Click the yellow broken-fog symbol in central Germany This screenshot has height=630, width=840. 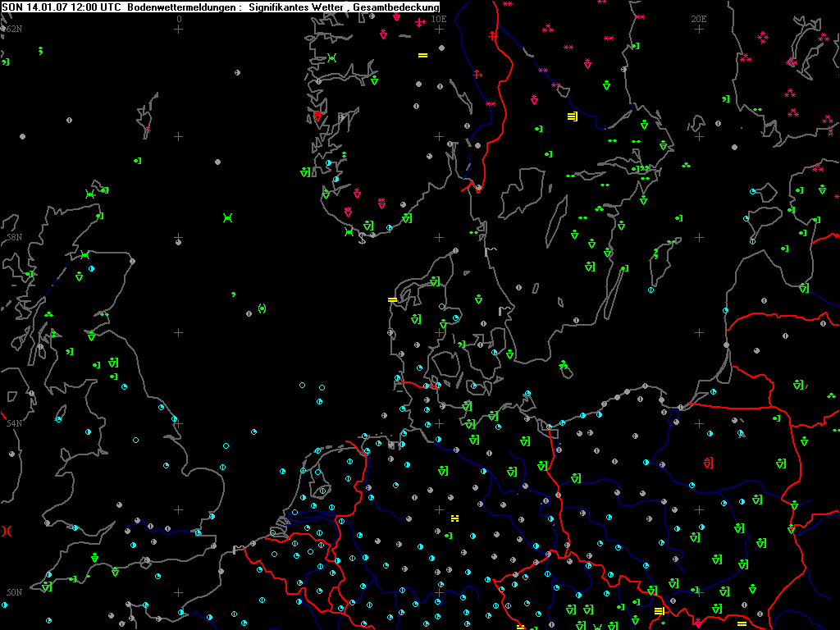454,518
